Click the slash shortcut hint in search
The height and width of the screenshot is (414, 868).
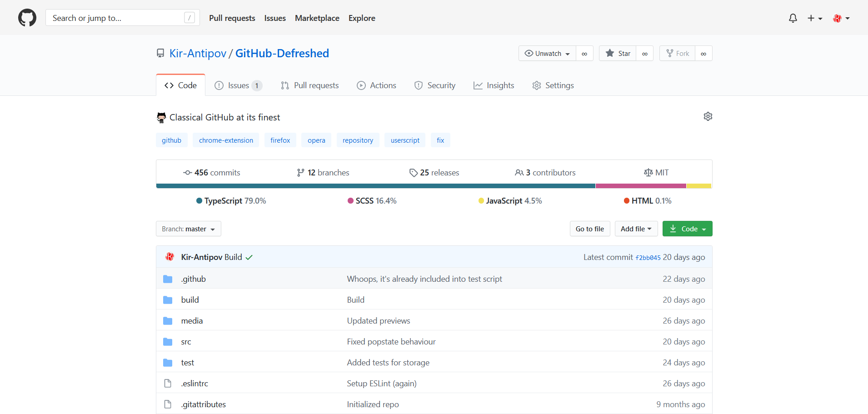coord(190,18)
